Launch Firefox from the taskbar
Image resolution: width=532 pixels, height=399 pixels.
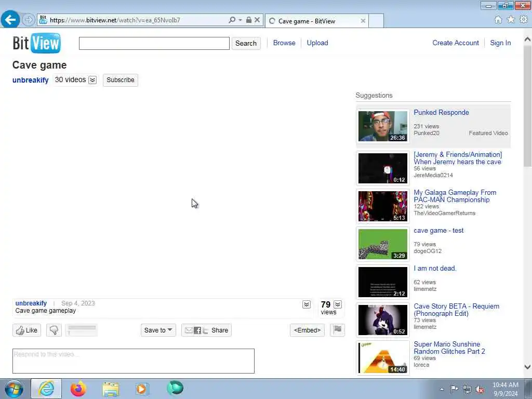point(78,389)
